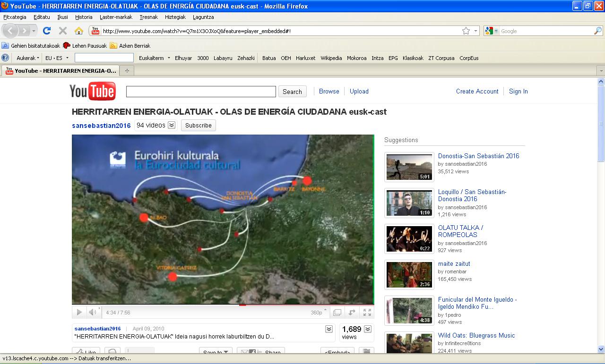Screen dimensions: 605x364
Task: Open the Historia menu
Action: (84, 17)
